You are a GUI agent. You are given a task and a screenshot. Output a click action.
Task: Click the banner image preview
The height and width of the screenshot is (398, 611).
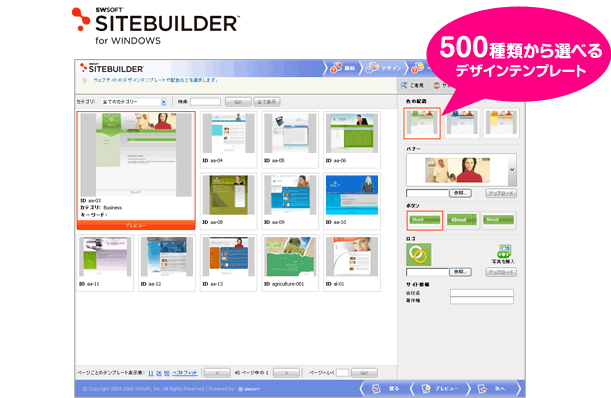[x=457, y=170]
